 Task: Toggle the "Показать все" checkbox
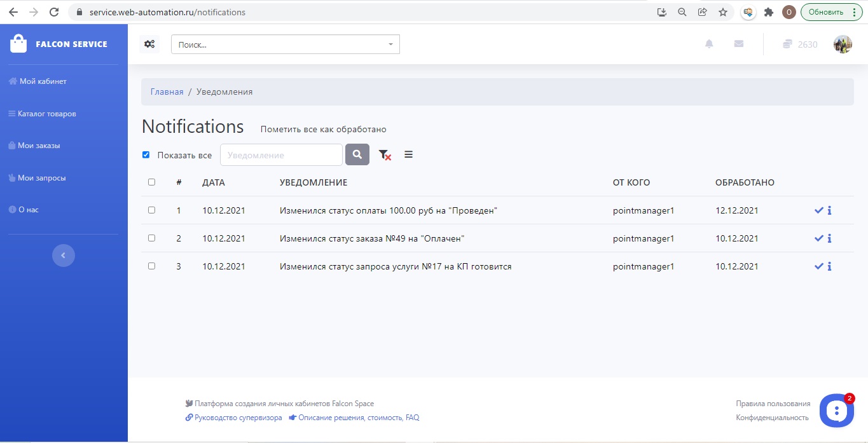click(146, 154)
